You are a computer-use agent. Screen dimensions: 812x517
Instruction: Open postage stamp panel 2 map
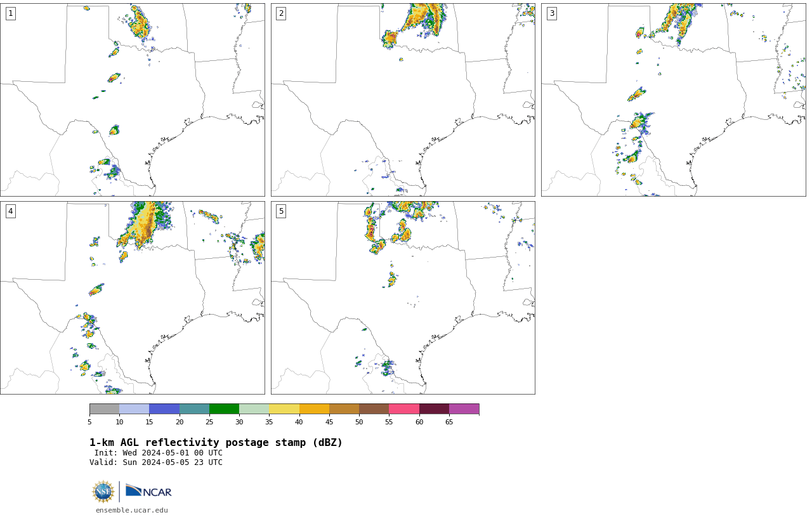click(x=403, y=100)
